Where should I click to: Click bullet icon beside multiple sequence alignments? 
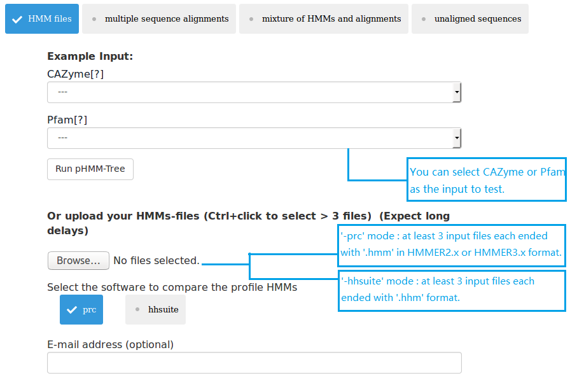coord(94,19)
